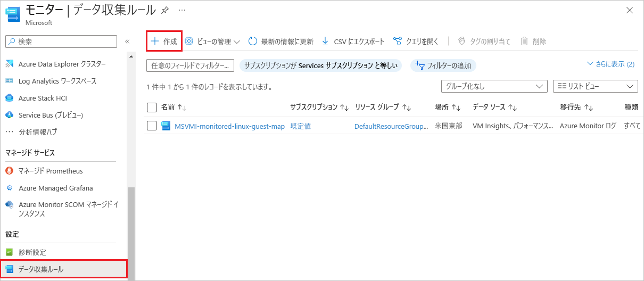Click the SCOM managed instance icon

[9, 204]
